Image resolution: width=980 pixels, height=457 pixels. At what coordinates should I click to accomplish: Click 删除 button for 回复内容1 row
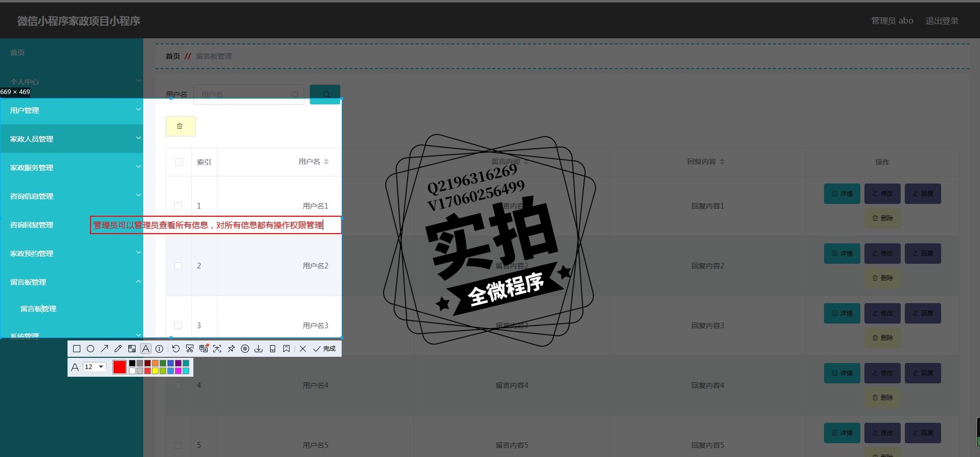[x=882, y=218]
